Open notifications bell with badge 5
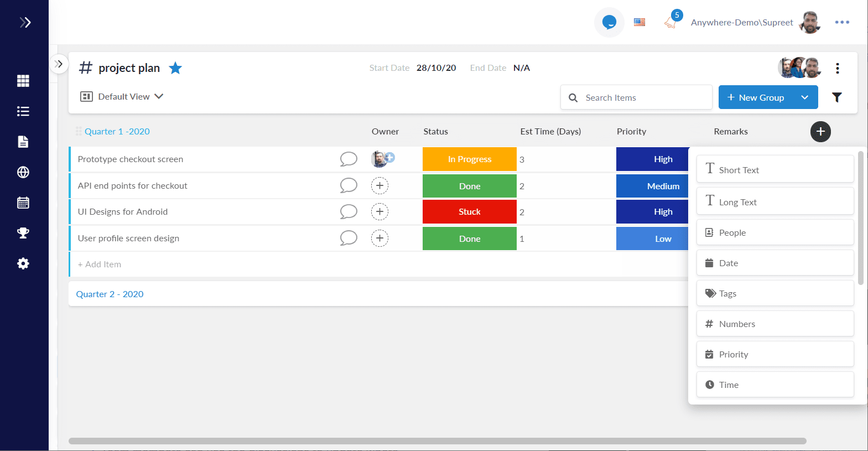The width and height of the screenshot is (868, 451). point(672,22)
